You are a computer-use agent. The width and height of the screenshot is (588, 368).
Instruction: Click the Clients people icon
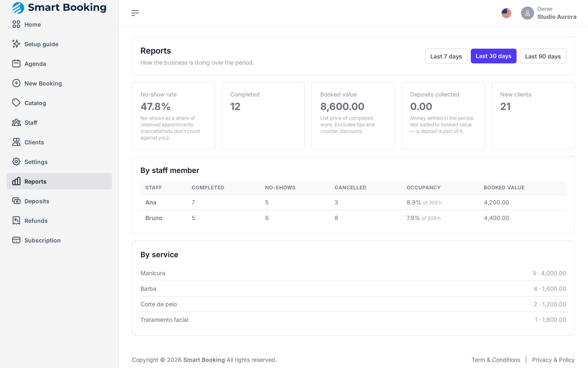coord(16,142)
